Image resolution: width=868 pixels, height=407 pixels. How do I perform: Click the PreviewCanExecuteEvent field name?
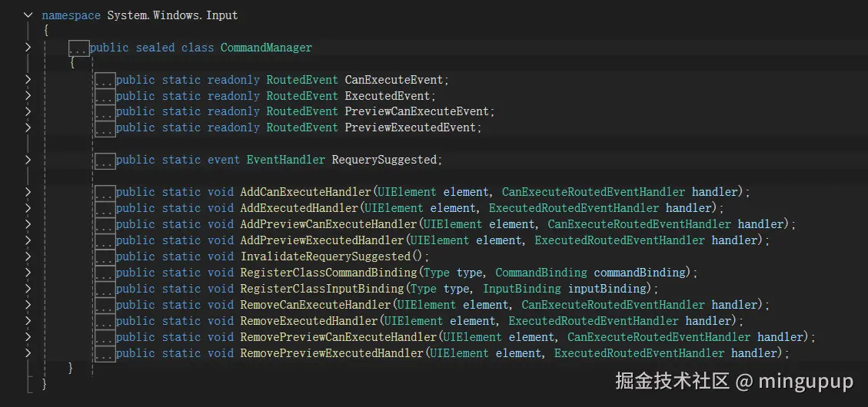pyautogui.click(x=417, y=111)
